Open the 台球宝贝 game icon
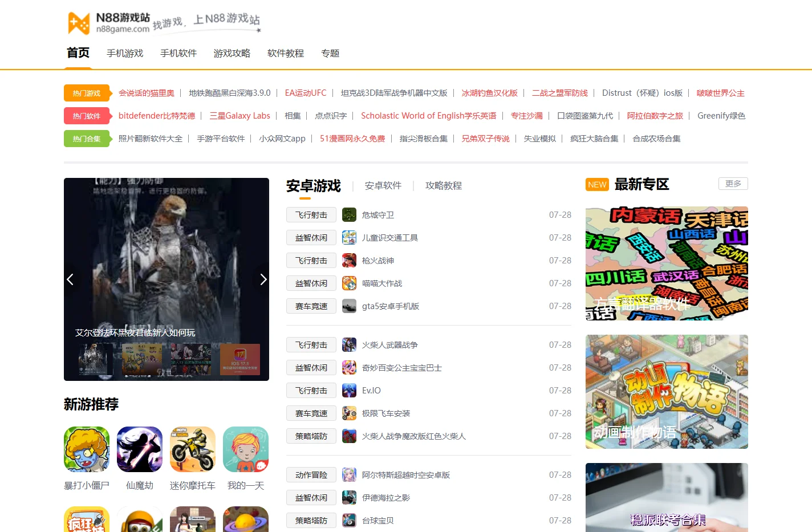Image resolution: width=812 pixels, height=532 pixels. [349, 521]
